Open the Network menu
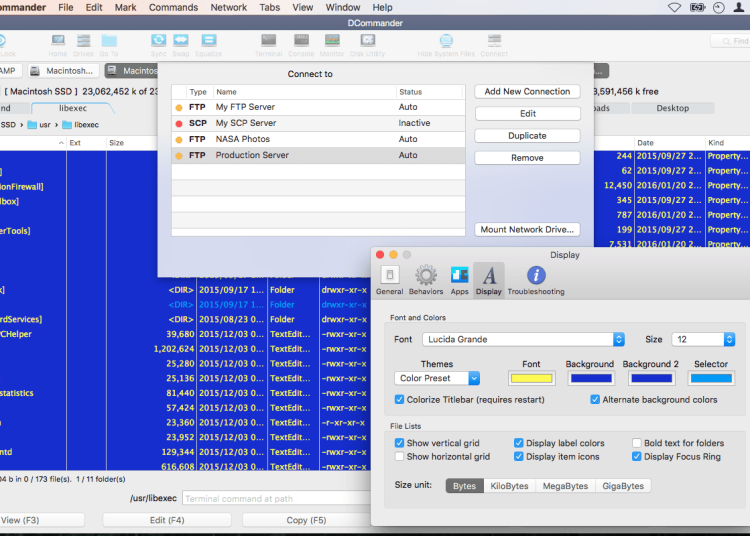Screen dimensions: 750x536 (228, 7)
